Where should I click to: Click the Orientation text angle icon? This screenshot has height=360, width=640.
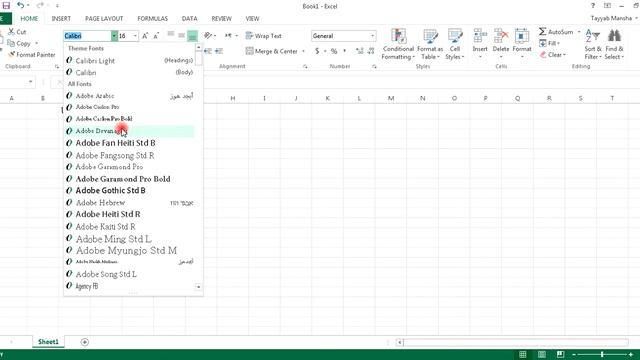coord(208,36)
